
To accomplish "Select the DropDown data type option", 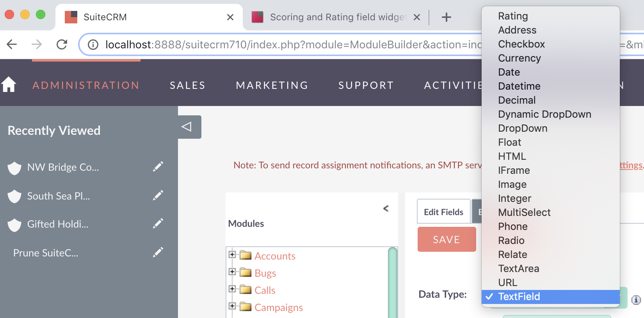I will coord(551,128).
